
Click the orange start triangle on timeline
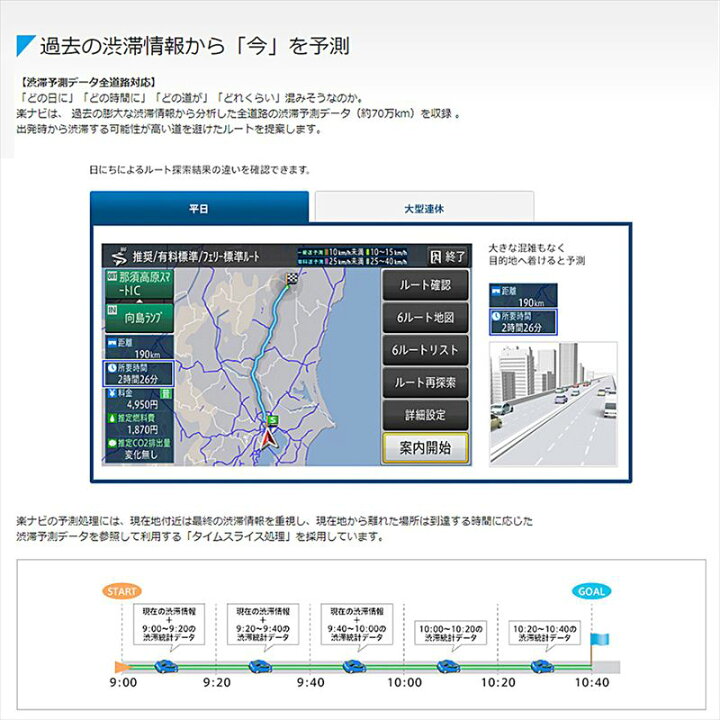pos(122,667)
